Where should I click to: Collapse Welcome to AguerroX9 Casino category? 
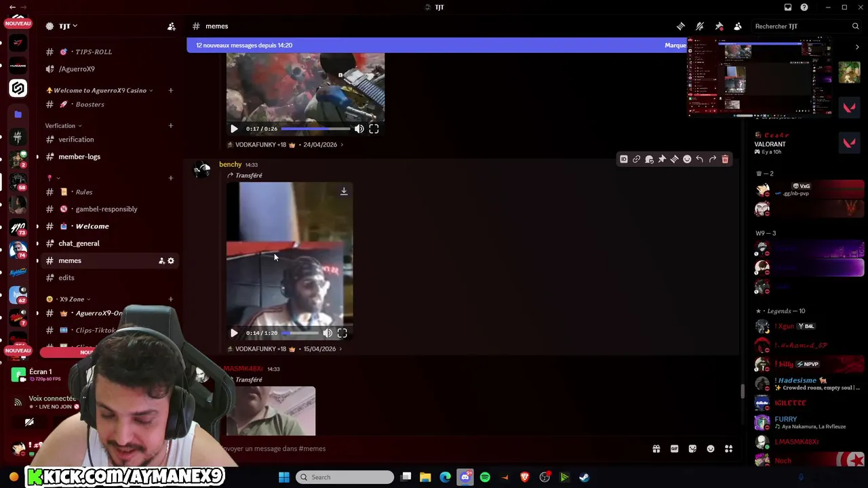point(99,90)
